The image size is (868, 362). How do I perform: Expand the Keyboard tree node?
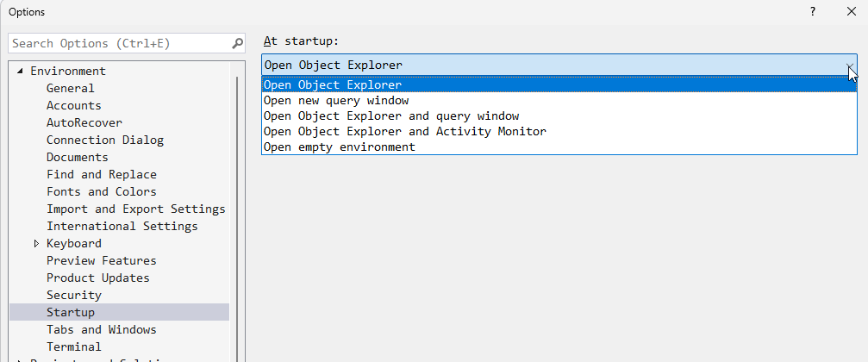[36, 244]
